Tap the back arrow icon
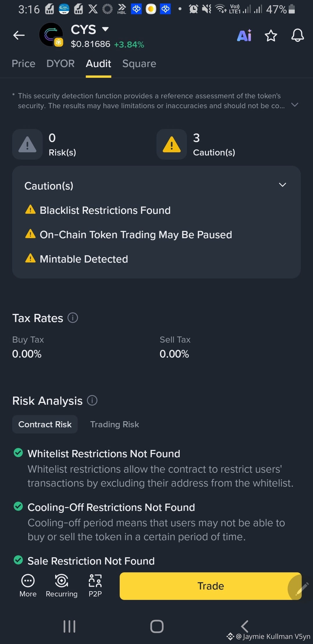This screenshot has width=313, height=644. (x=19, y=35)
